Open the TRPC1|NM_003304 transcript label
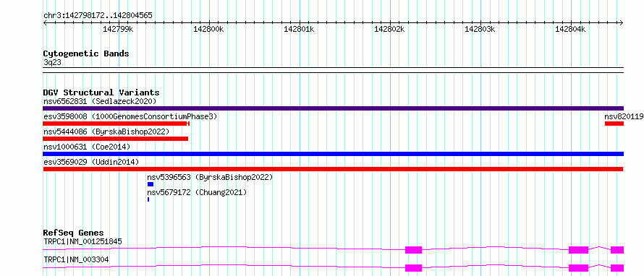 coord(76,259)
